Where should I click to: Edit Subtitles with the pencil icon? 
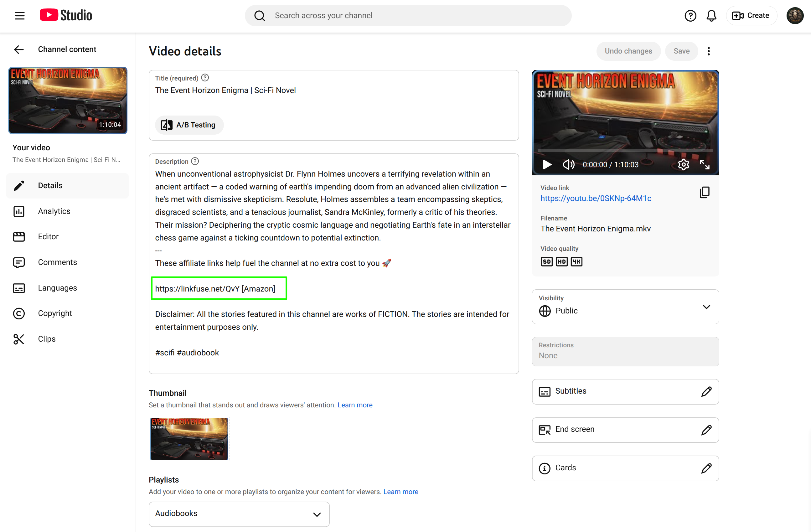706,391
